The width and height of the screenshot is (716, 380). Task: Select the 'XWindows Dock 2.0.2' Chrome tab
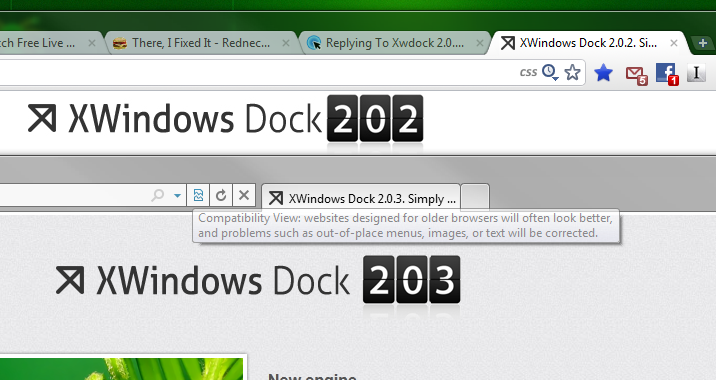click(588, 43)
